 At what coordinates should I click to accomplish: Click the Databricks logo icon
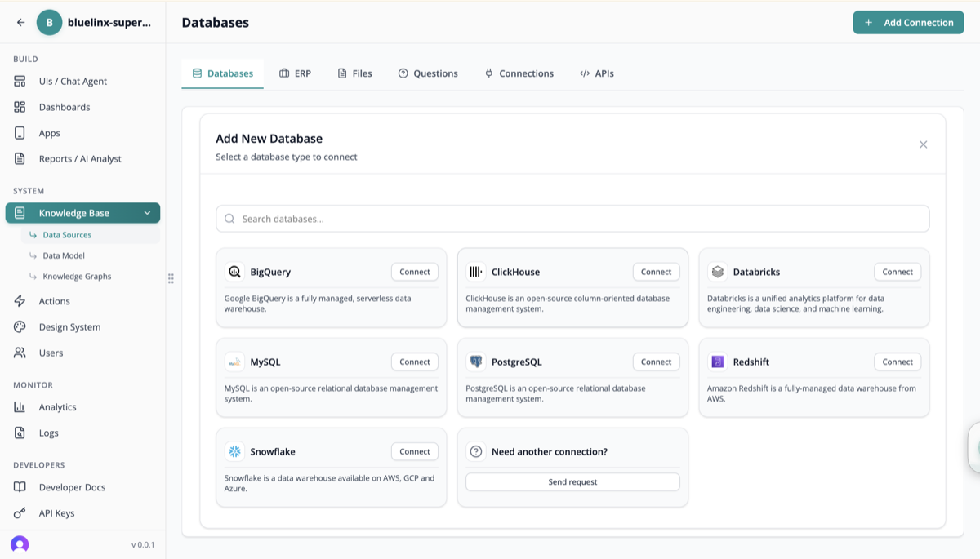(718, 272)
